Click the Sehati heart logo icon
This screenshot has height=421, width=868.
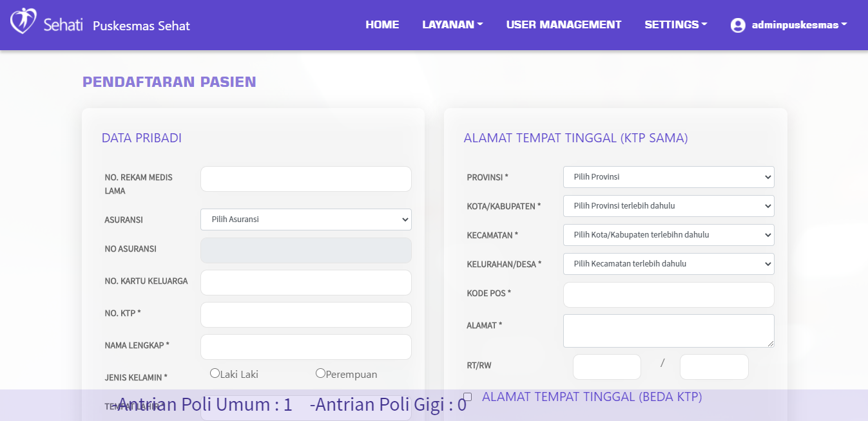(23, 21)
